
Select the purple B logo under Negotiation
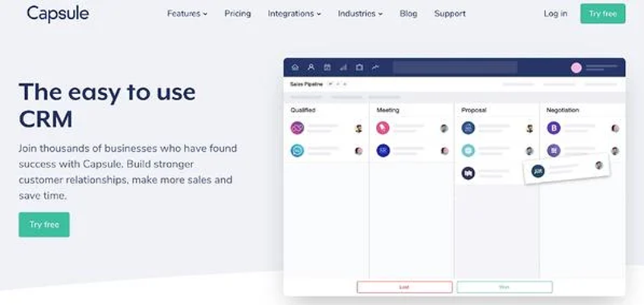(554, 128)
